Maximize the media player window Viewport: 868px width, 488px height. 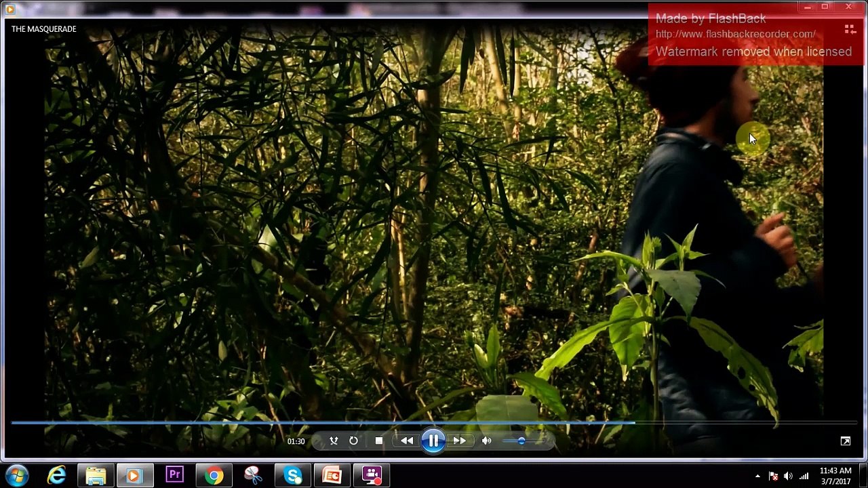825,7
